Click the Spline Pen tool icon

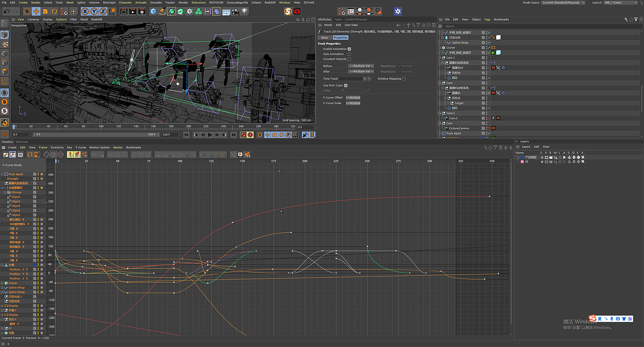click(x=163, y=11)
